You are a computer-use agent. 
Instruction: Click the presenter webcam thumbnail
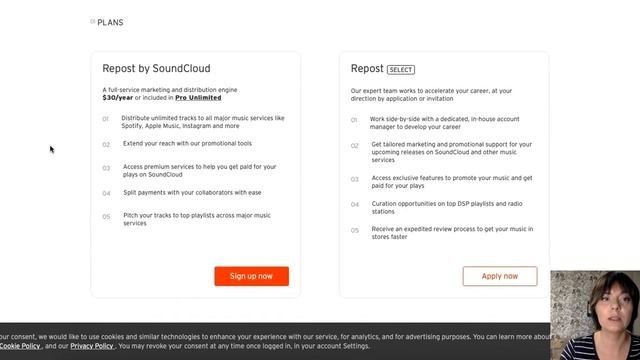(595, 315)
